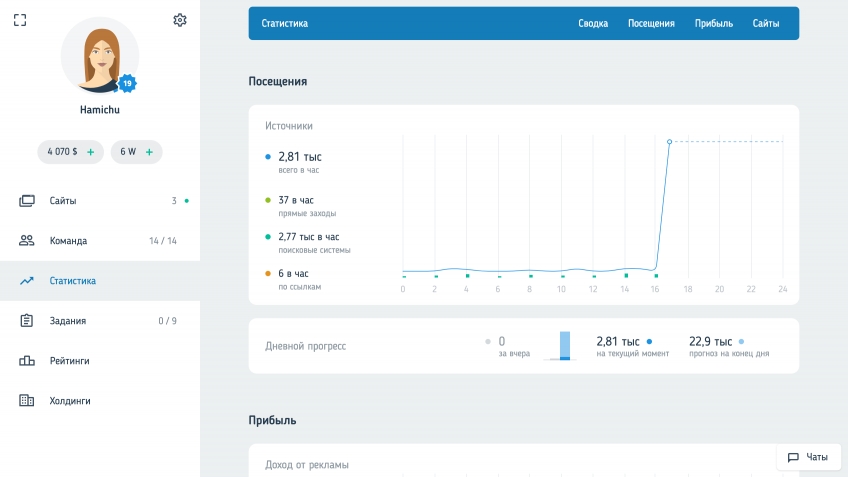Select Статистика in the sidebar
Image resolution: width=848 pixels, height=477 pixels.
tap(100, 281)
